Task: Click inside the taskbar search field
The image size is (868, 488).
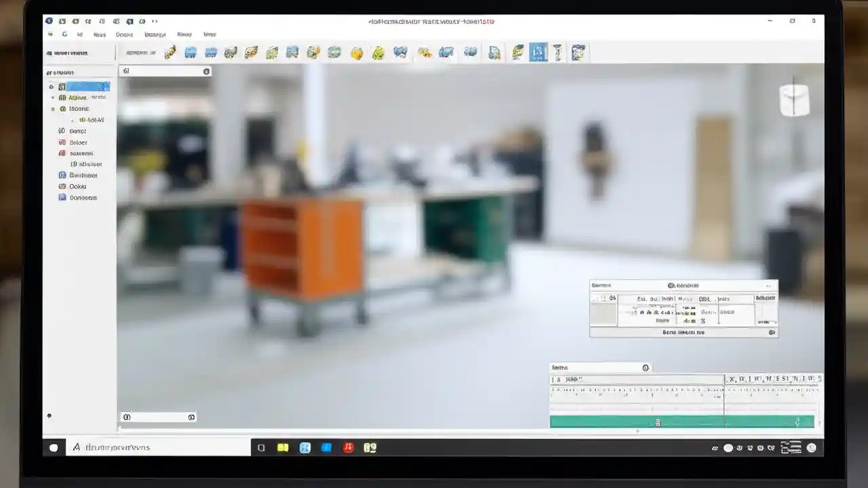Action: 156,447
